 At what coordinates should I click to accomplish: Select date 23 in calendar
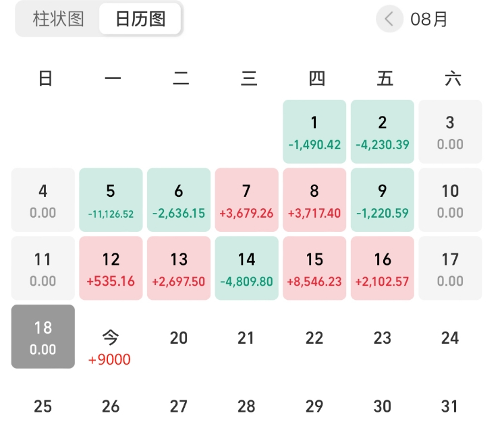(382, 338)
